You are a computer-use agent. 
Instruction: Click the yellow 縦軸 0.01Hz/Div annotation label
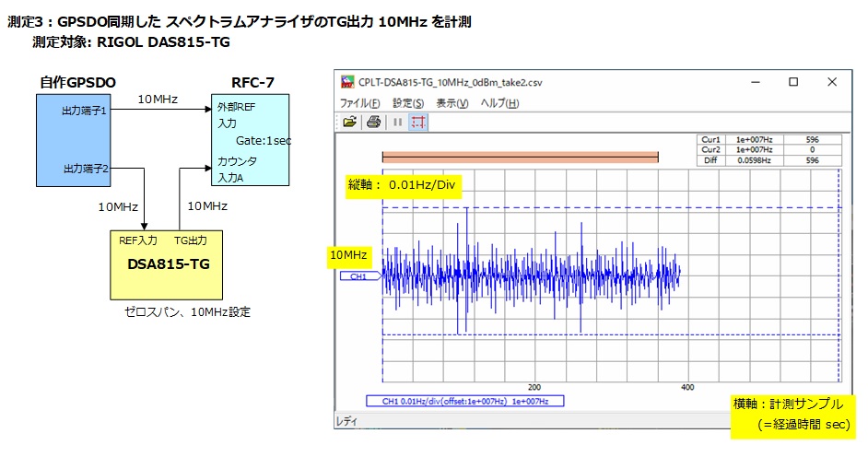click(403, 185)
